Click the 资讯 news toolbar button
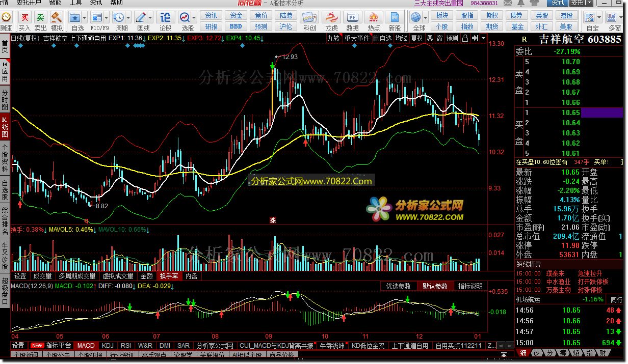This screenshot has width=628, height=364. pos(211,16)
